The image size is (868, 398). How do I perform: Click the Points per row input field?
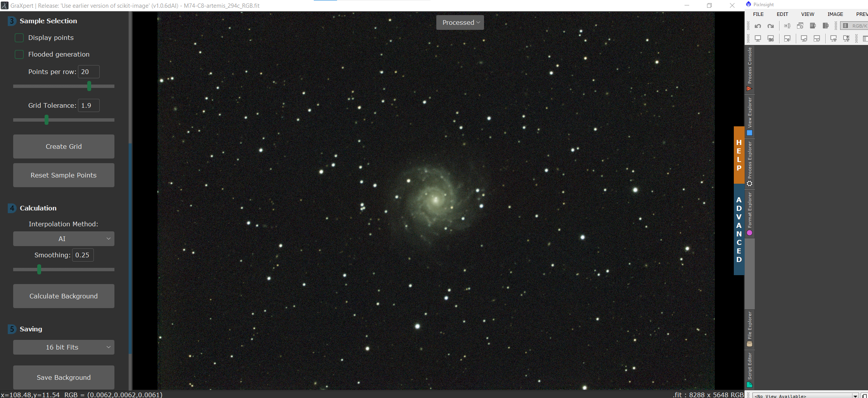pos(89,72)
